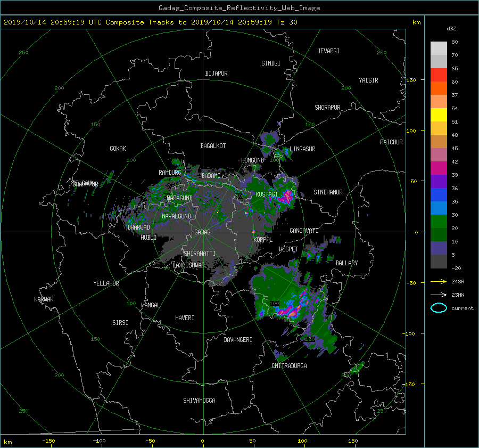
Task: Click the LINGASUR city label
Action: point(302,149)
